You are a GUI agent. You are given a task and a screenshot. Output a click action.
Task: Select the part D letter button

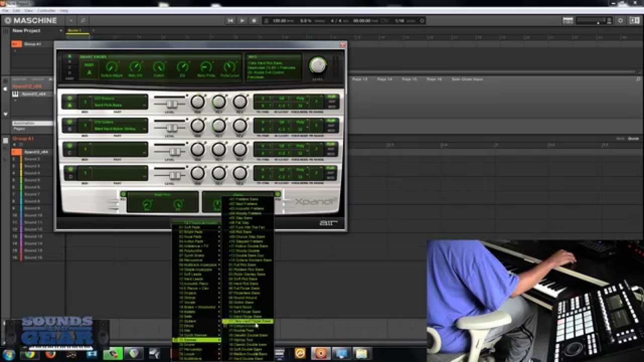[69, 176]
